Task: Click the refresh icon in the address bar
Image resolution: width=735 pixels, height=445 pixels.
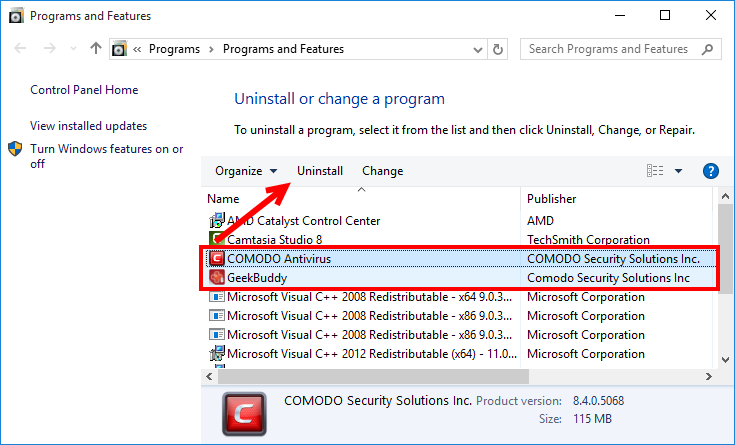Action: point(498,49)
